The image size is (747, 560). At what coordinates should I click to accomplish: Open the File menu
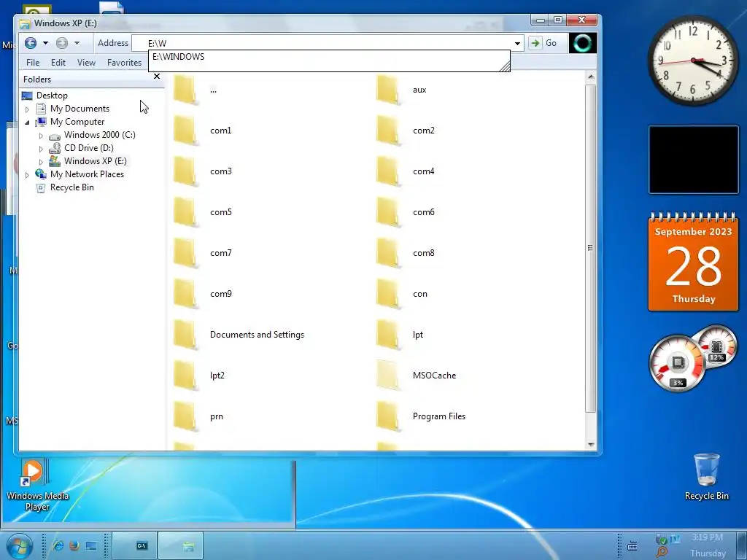tap(33, 63)
